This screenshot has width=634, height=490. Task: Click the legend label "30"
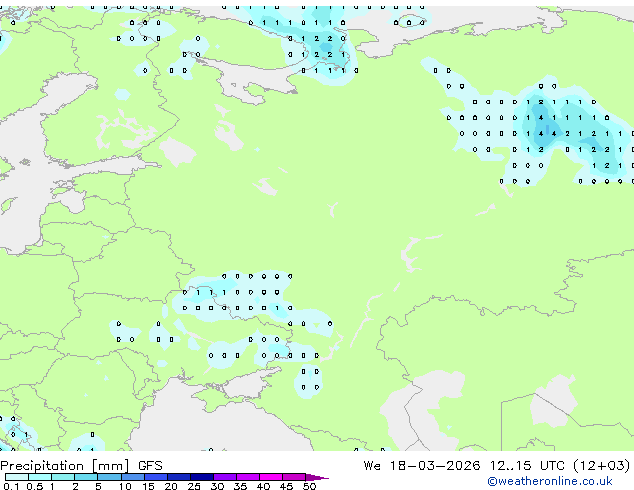(217, 486)
